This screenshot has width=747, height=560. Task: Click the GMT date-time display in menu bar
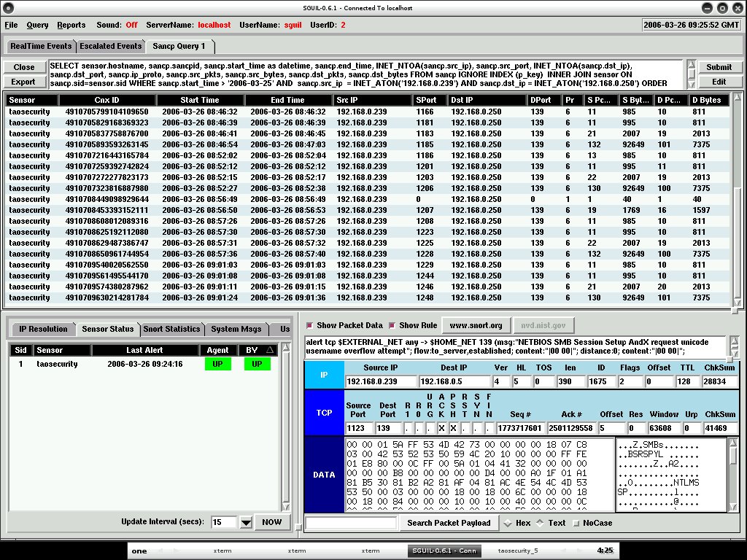point(692,25)
